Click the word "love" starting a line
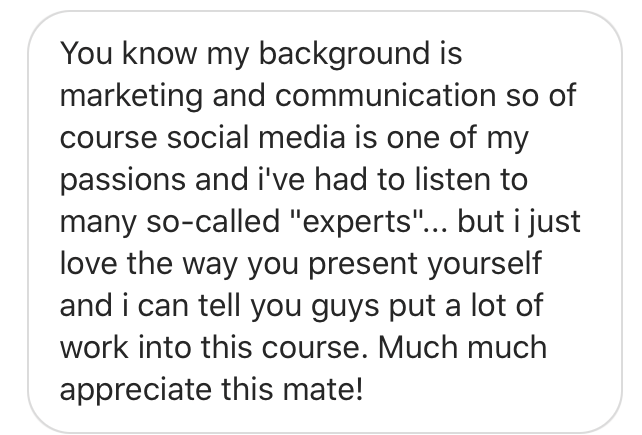The height and width of the screenshot is (435, 642). (88, 263)
